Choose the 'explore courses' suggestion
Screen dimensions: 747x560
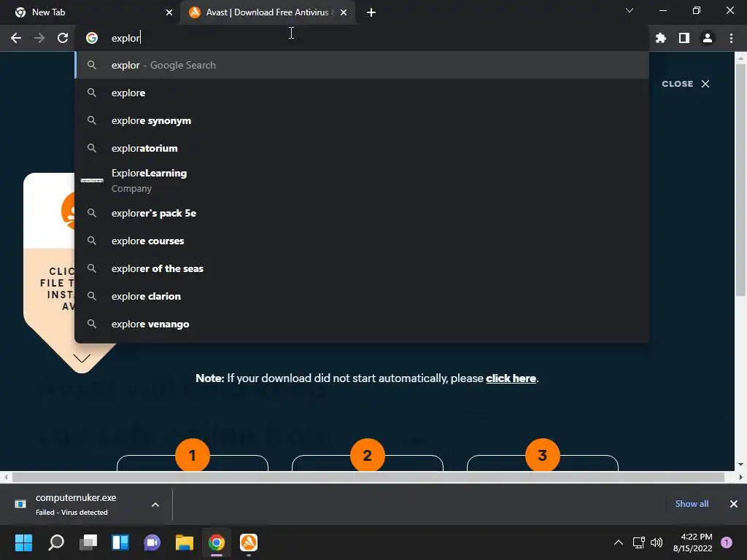[362, 241]
